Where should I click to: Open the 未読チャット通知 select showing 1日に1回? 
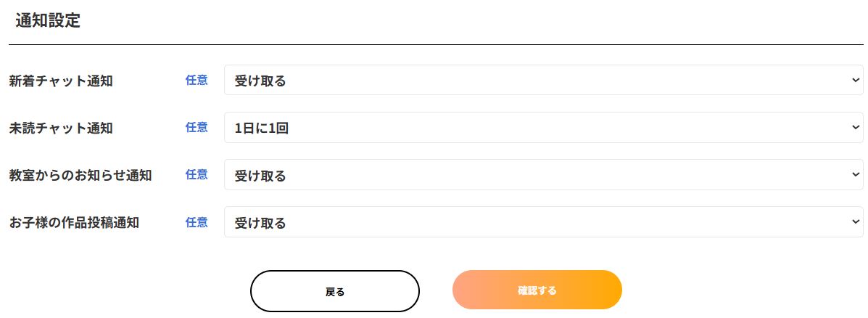(537, 128)
